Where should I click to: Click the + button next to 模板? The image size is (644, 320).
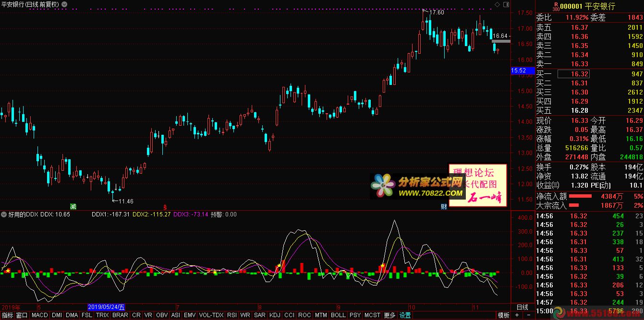coord(517,316)
